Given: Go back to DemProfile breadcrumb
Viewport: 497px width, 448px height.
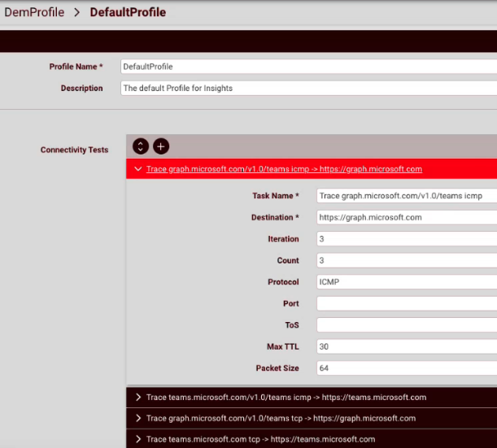Looking at the screenshot, I should (33, 12).
